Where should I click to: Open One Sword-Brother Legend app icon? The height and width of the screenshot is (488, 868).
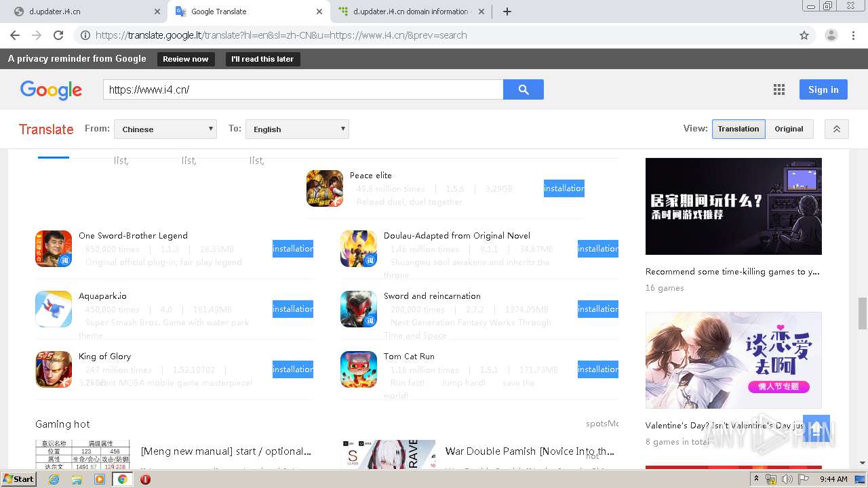pos(54,249)
